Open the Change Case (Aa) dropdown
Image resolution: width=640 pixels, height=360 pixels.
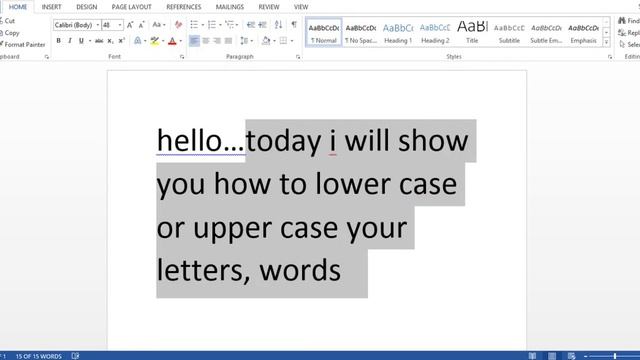(158, 25)
